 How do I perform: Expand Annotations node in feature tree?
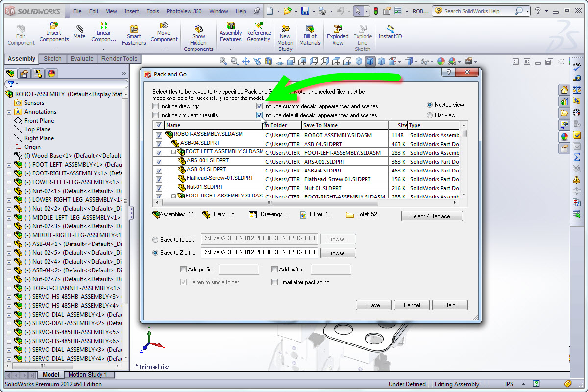pos(9,112)
